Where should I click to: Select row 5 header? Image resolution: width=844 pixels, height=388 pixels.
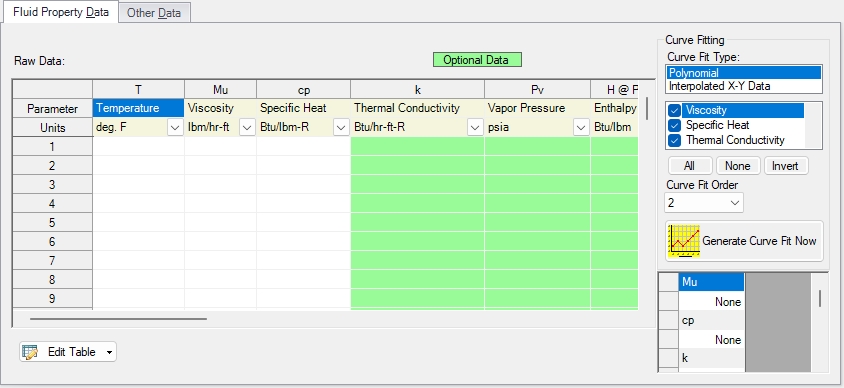[x=52, y=222]
